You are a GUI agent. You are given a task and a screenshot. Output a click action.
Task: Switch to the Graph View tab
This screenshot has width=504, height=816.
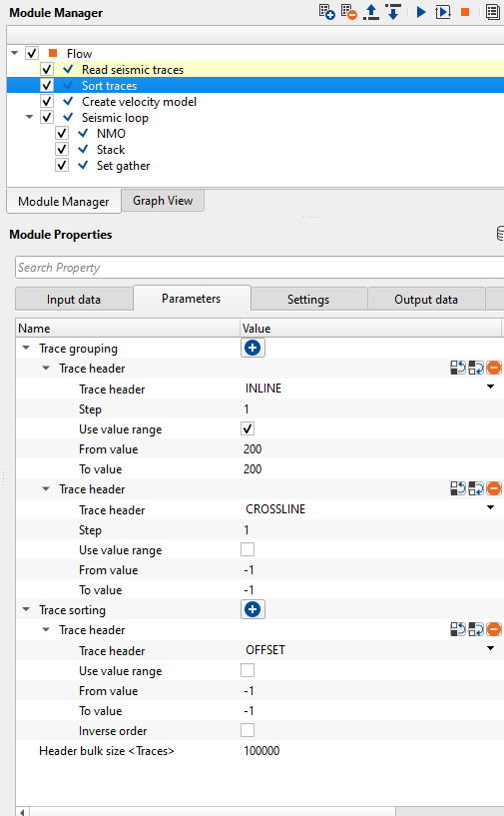point(163,201)
